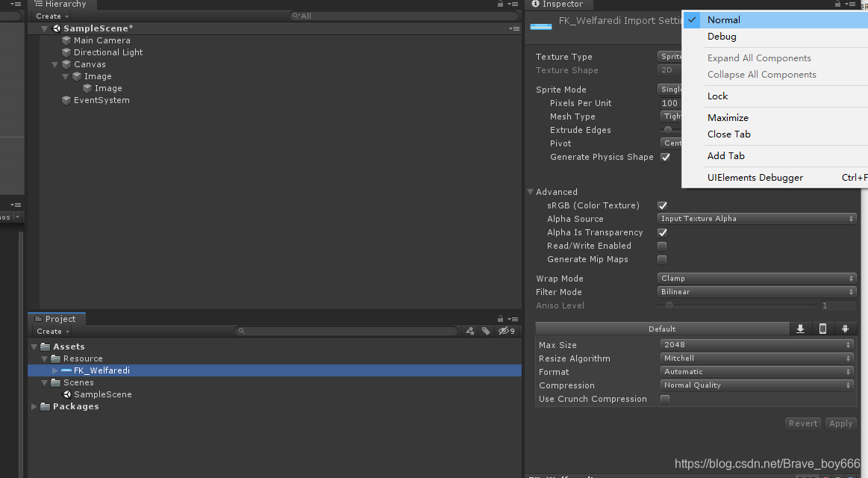Open the Max Size dropdown showing 2048
Screen dimensions: 868x478
(757, 344)
